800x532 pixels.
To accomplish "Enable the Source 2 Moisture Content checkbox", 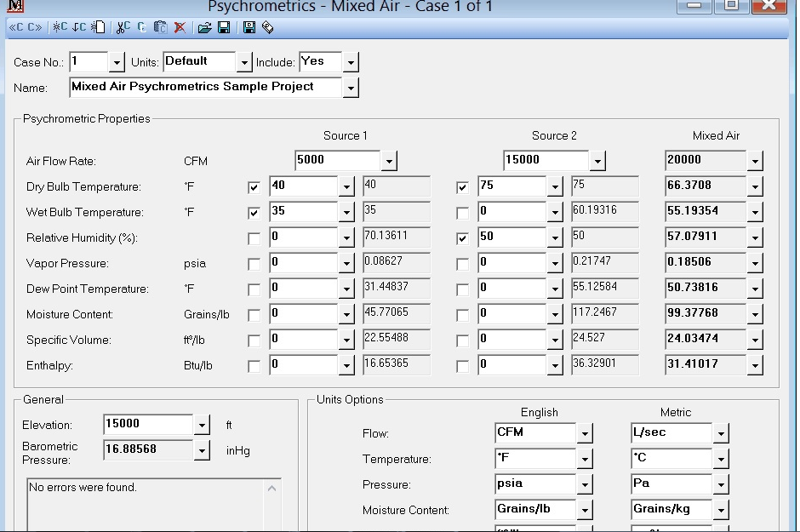I will pos(462,315).
